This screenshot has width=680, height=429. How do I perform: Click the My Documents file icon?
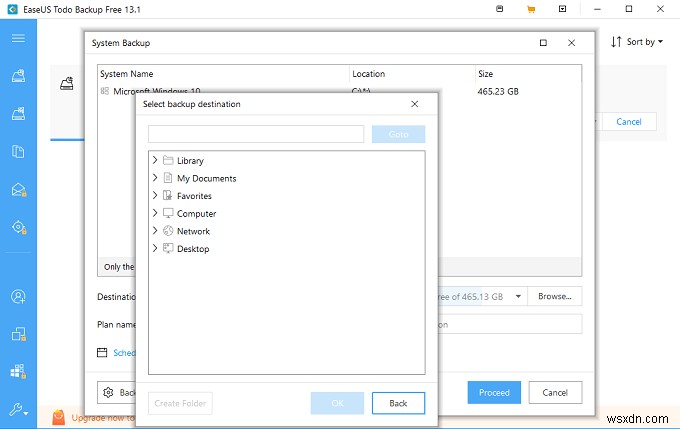[x=168, y=178]
